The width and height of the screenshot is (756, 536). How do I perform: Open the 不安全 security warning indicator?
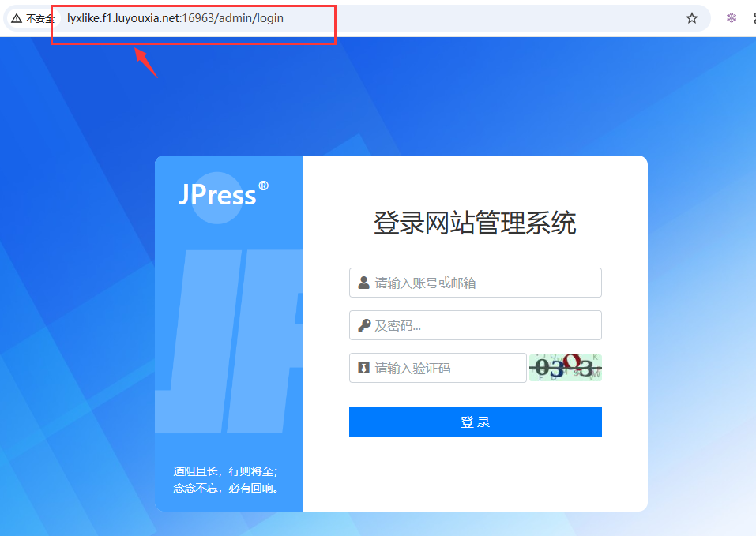[x=33, y=18]
